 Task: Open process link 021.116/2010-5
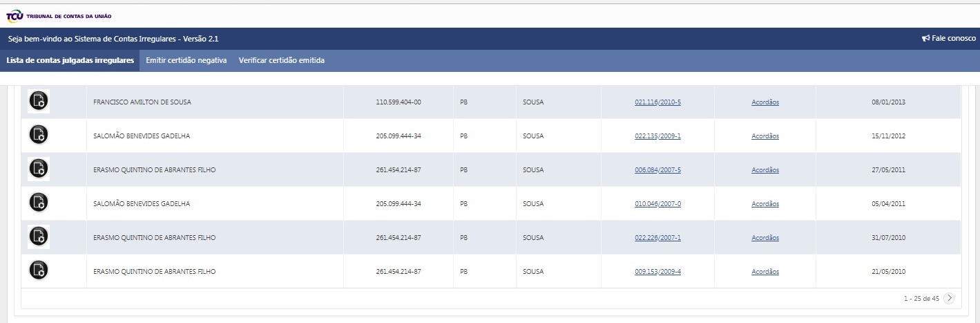[x=657, y=102]
